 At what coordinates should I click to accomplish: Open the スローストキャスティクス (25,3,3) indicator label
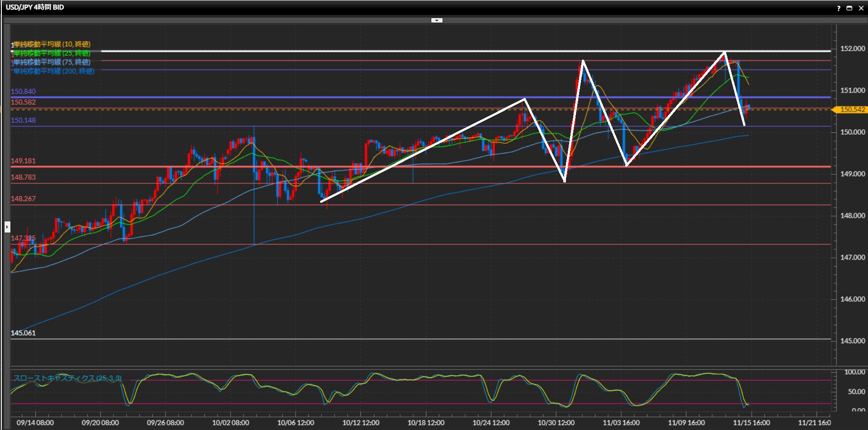pos(67,378)
